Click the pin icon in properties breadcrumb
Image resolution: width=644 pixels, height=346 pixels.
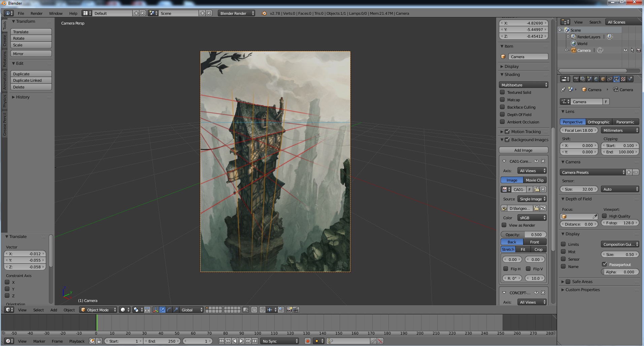[x=563, y=89]
